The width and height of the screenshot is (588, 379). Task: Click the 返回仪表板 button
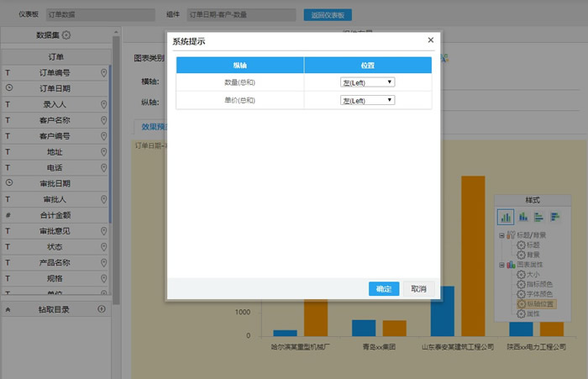point(328,15)
